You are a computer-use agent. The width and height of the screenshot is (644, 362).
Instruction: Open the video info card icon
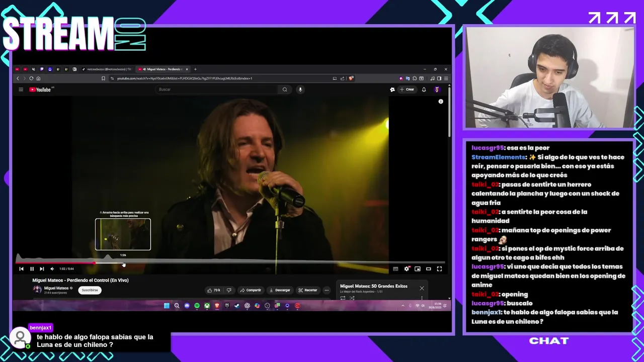[x=441, y=102]
